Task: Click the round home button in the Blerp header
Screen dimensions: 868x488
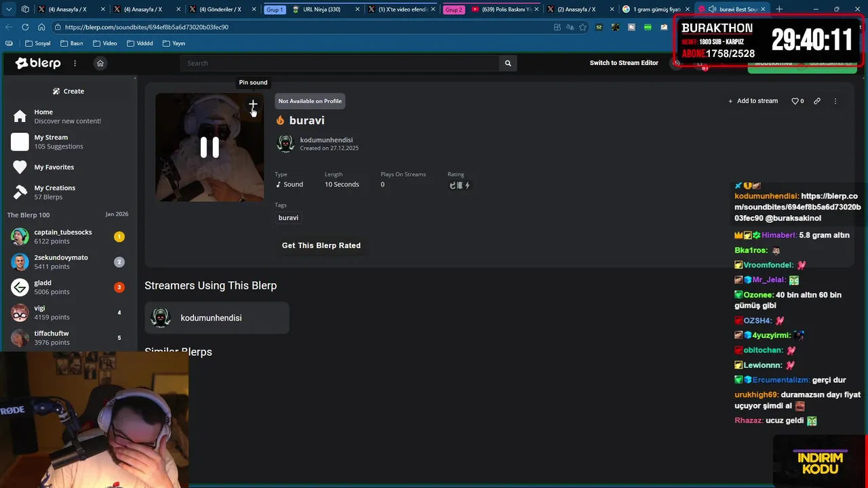Action: (100, 63)
